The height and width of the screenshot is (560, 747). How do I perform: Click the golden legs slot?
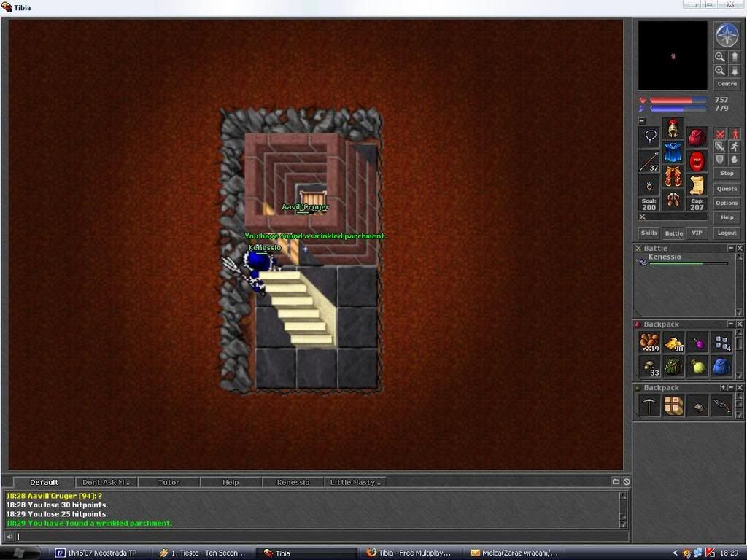[673, 176]
